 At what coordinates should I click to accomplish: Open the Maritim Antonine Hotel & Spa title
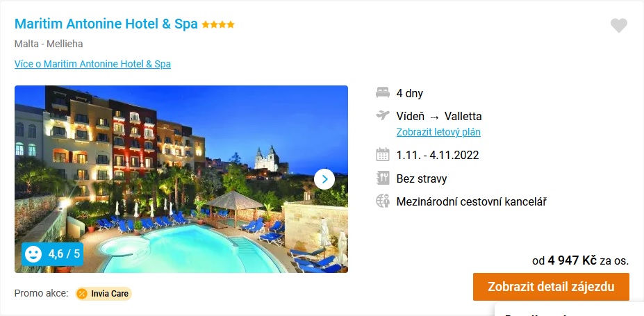coord(106,24)
